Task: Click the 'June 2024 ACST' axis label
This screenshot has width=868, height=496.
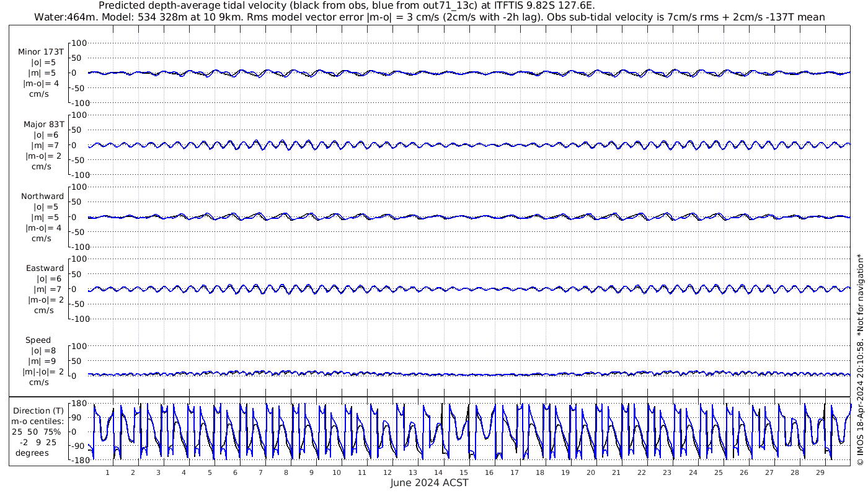Action: point(430,483)
